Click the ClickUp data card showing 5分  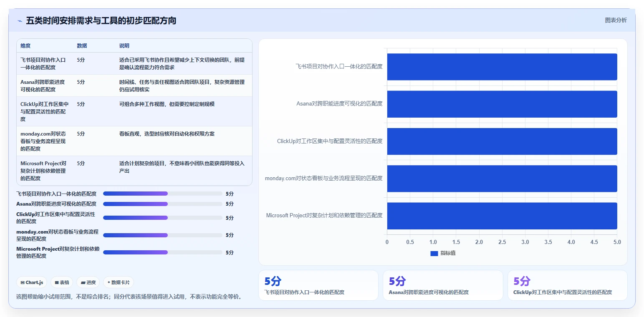pyautogui.click(x=567, y=285)
